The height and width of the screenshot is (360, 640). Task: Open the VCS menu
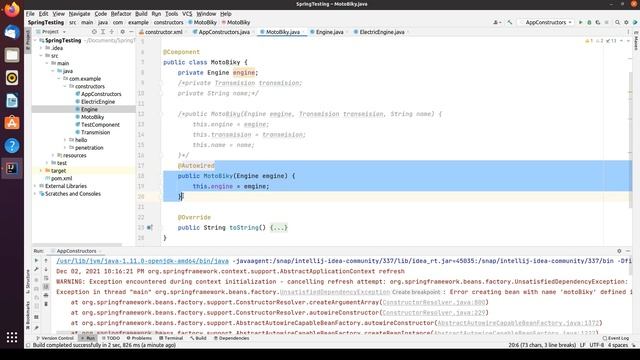pyautogui.click(x=187, y=13)
